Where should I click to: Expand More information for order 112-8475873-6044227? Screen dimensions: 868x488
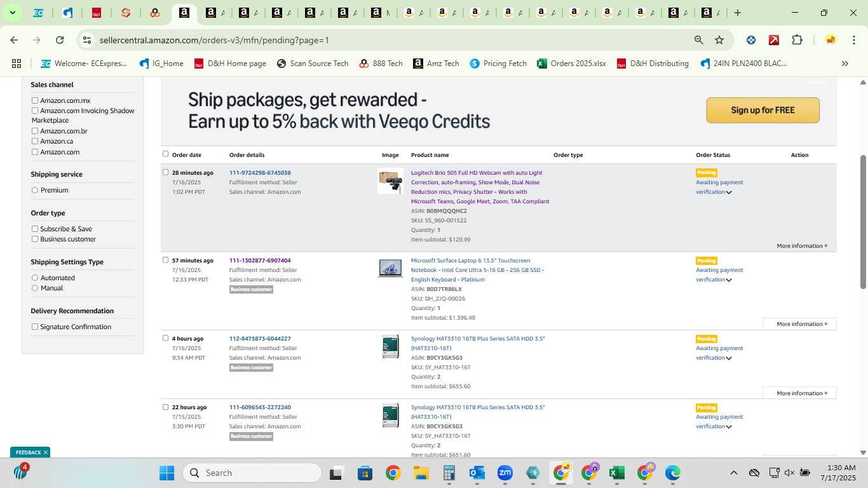coord(800,393)
